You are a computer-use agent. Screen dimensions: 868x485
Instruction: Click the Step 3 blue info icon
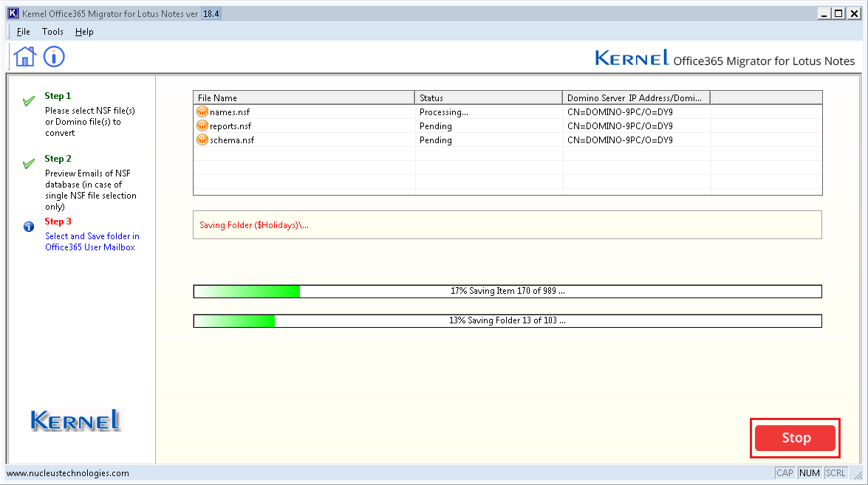[29, 227]
